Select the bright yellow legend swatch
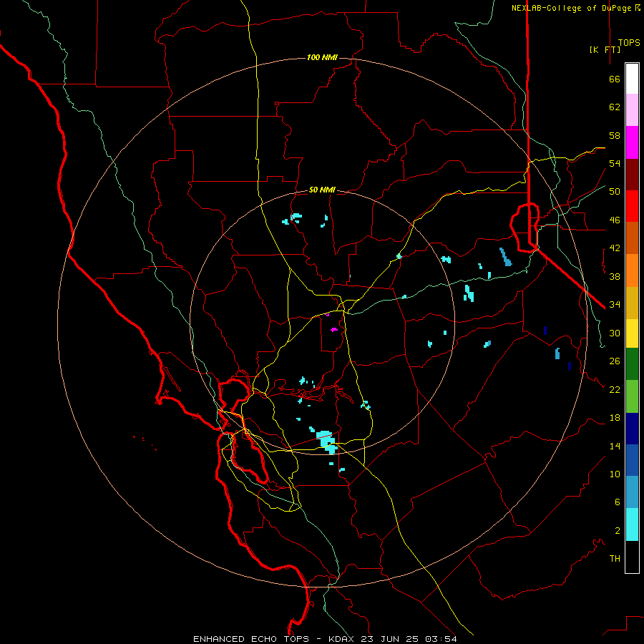 point(632,333)
